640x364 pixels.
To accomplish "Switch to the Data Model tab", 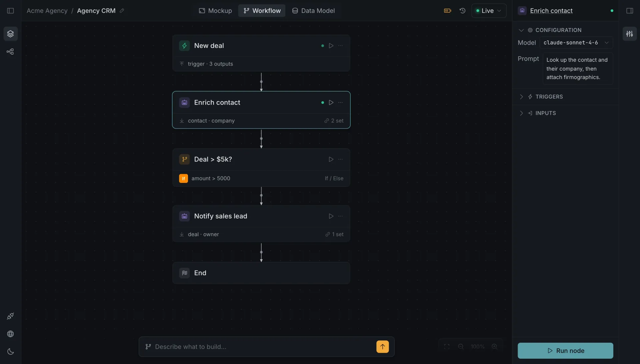I will click(x=313, y=11).
